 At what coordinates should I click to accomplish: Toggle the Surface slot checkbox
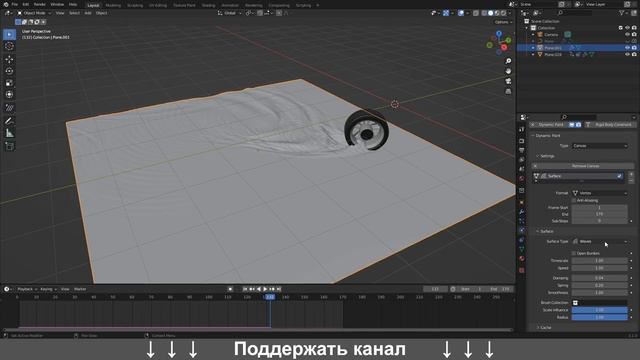619,176
